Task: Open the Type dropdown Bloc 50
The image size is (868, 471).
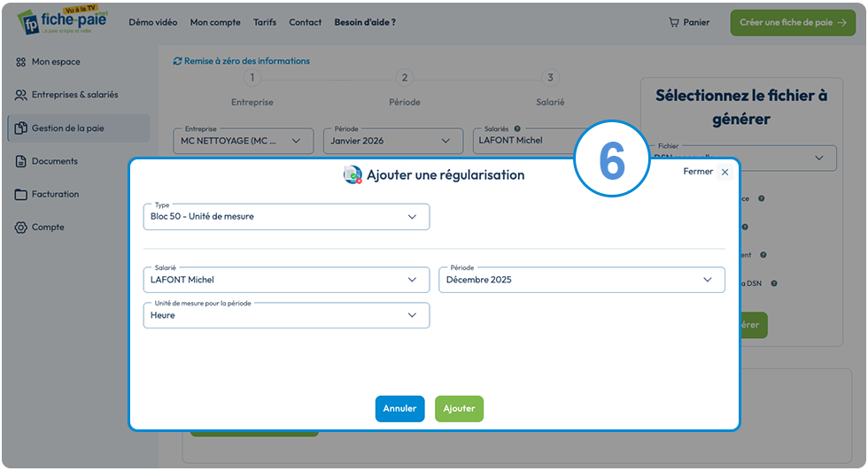Action: coord(286,217)
